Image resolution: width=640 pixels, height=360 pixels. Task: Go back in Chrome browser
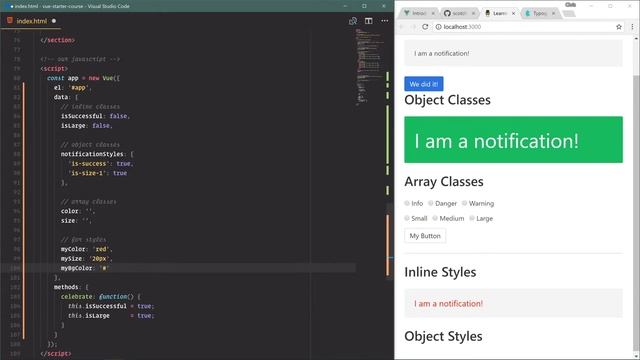[x=402, y=27]
